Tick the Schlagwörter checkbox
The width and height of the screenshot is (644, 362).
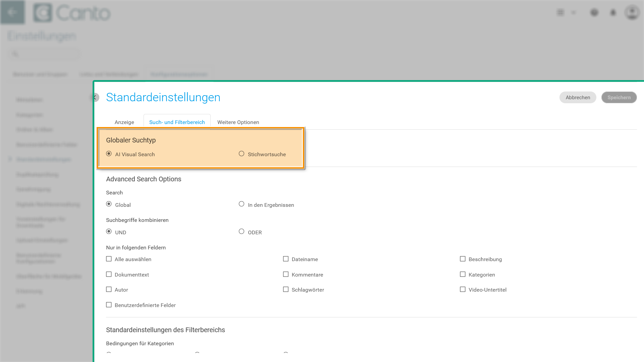(286, 290)
